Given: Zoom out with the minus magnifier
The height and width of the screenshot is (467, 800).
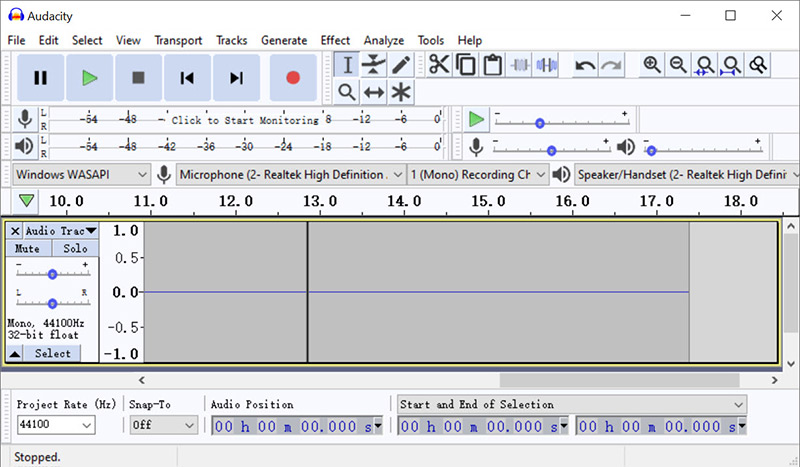Looking at the screenshot, I should [678, 65].
